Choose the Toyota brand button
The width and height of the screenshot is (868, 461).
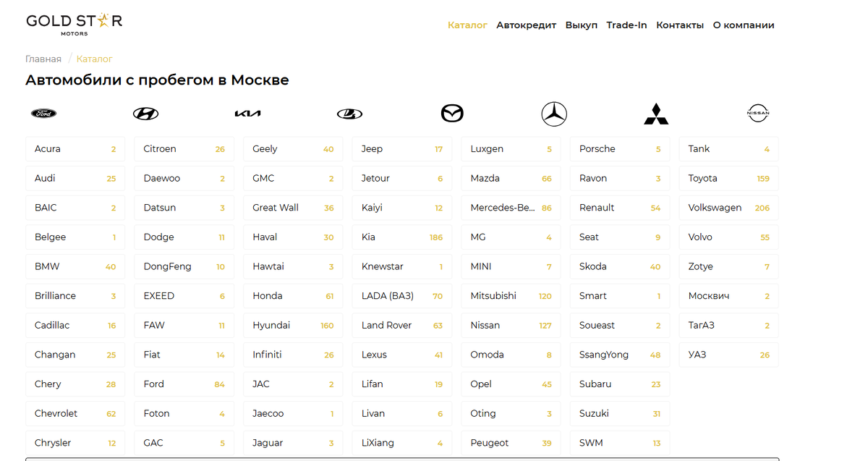pos(729,178)
